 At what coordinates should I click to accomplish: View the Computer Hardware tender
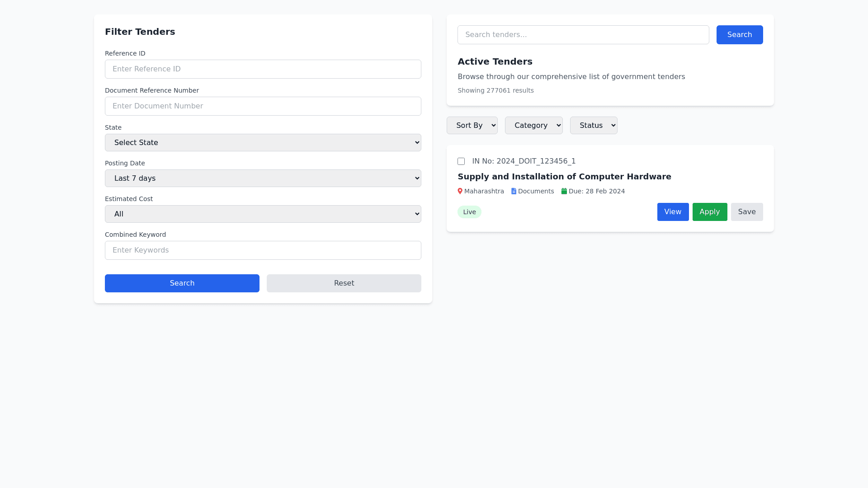point(673,211)
